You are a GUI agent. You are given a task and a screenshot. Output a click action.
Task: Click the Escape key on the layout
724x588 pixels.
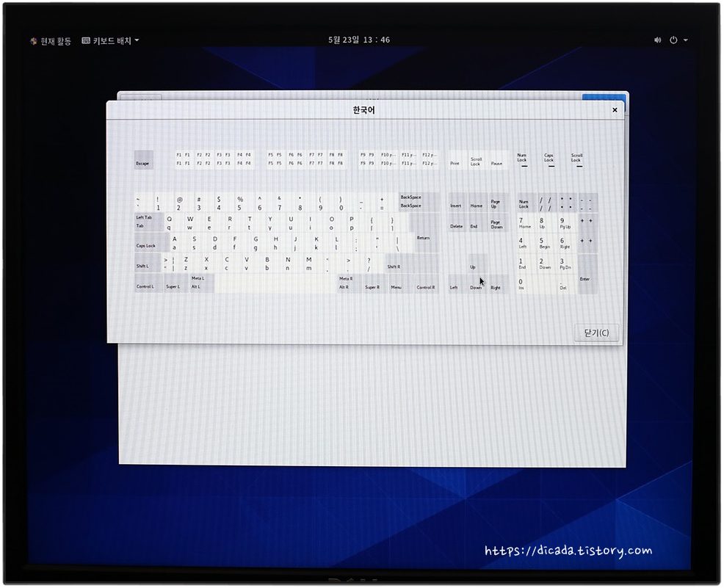click(144, 160)
